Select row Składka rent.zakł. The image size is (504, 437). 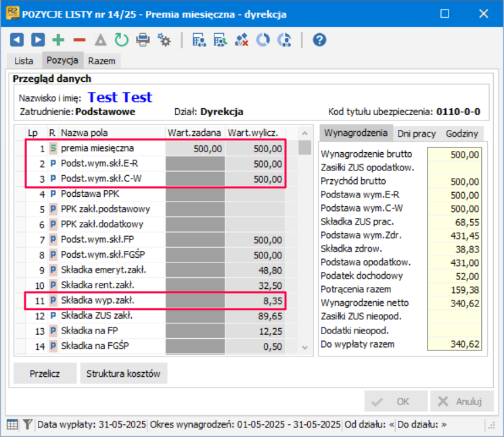[156, 285]
